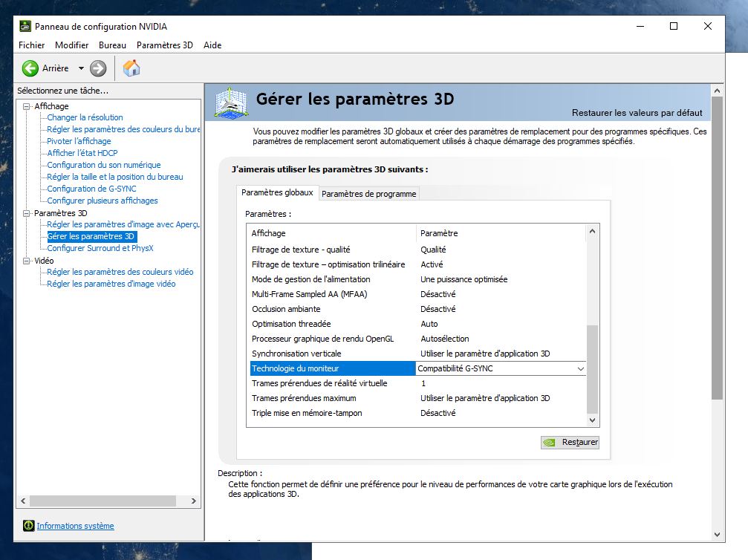
Task: Select Triple mise en mémoire-tampon row
Action: (418, 413)
